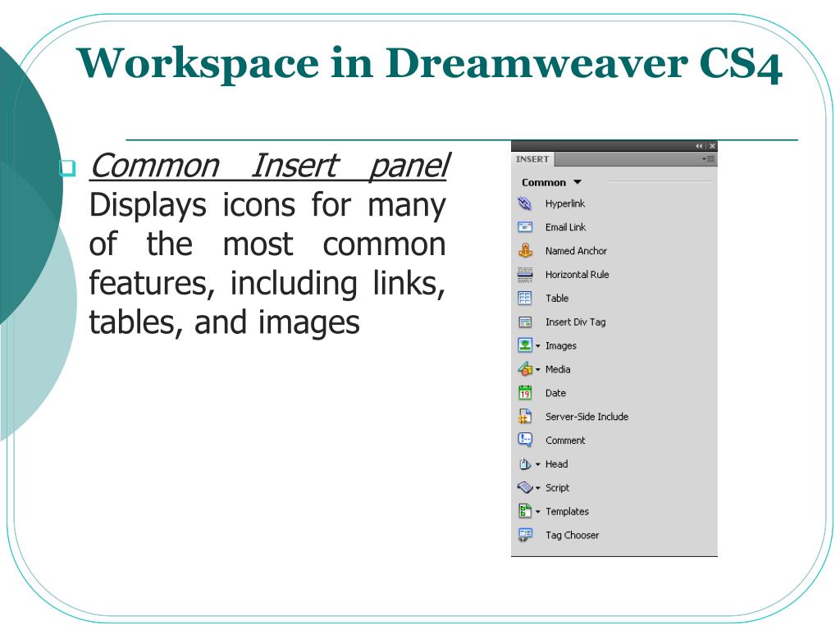Click the Table grid icon
This screenshot has height=630, width=840.
[525, 298]
